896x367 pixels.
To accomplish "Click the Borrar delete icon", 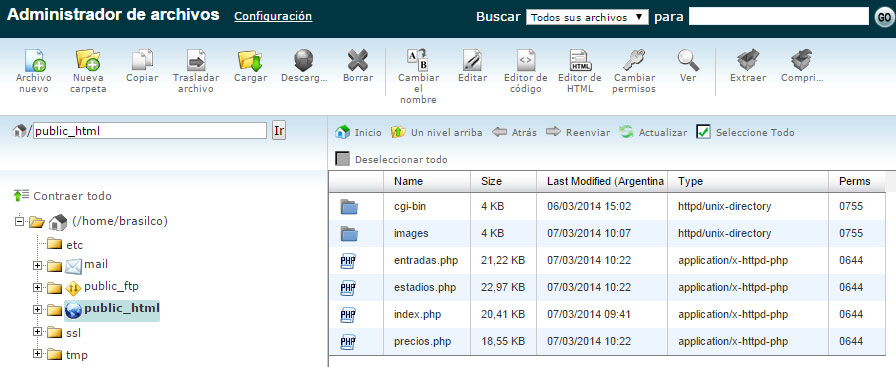I will [x=358, y=61].
